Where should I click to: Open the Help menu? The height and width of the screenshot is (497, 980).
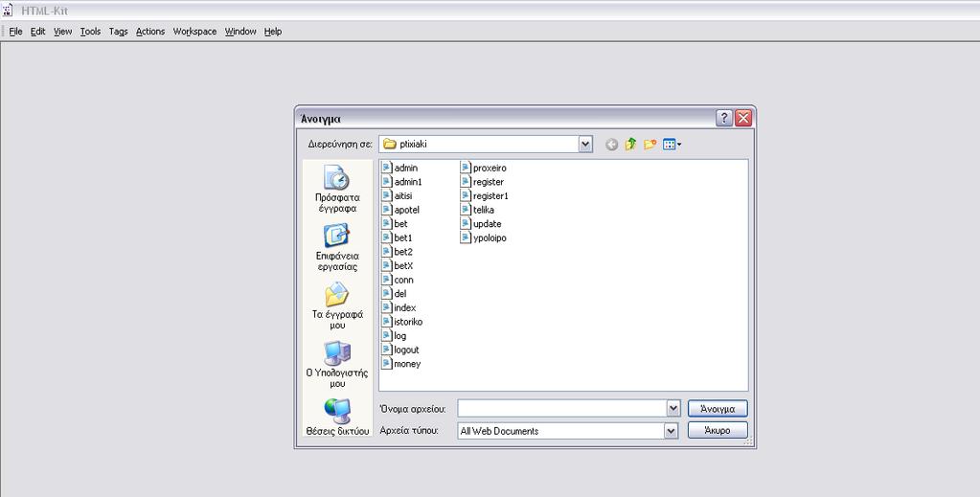click(272, 32)
